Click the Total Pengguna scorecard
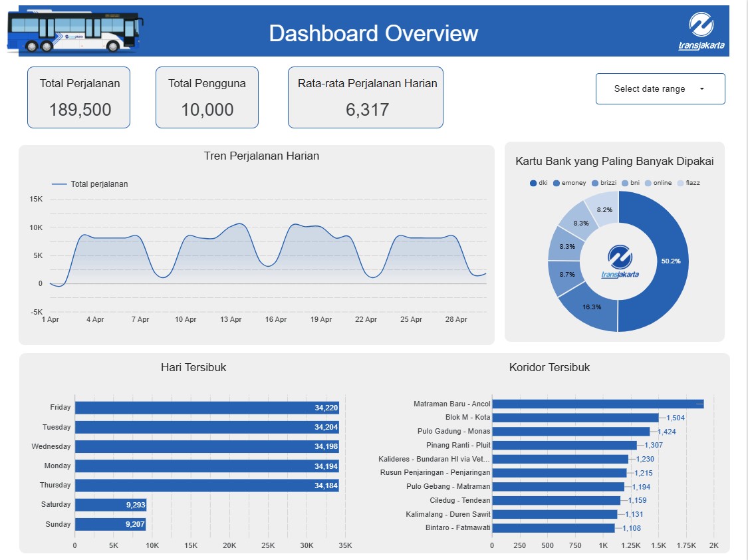 point(207,97)
